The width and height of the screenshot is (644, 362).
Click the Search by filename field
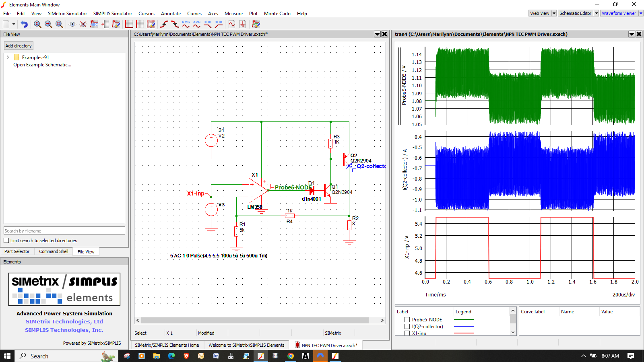point(64,230)
